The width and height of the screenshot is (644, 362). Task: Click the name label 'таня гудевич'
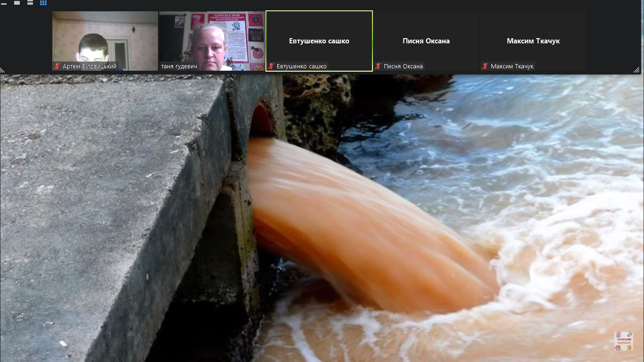click(179, 66)
